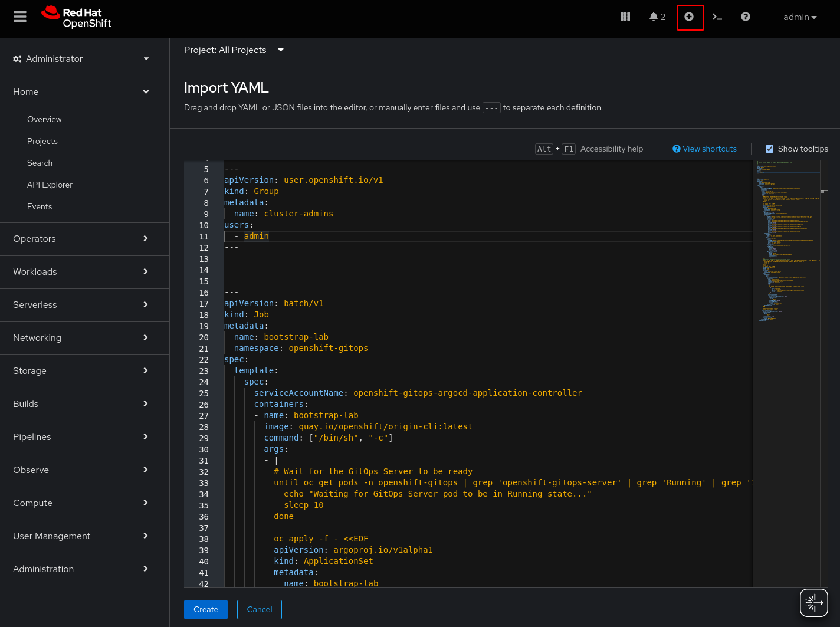The width and height of the screenshot is (840, 627).
Task: Click 'namespace: openshift-gitops' line
Action: pyautogui.click(x=301, y=348)
